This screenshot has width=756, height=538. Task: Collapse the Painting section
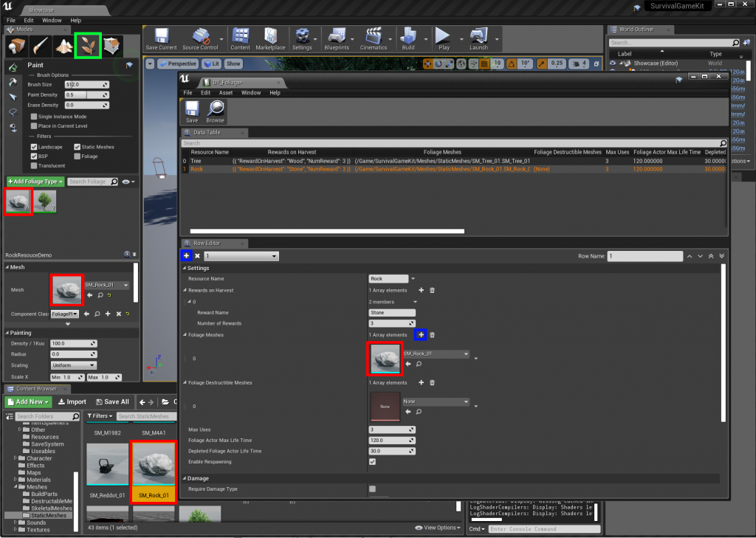tap(7, 333)
